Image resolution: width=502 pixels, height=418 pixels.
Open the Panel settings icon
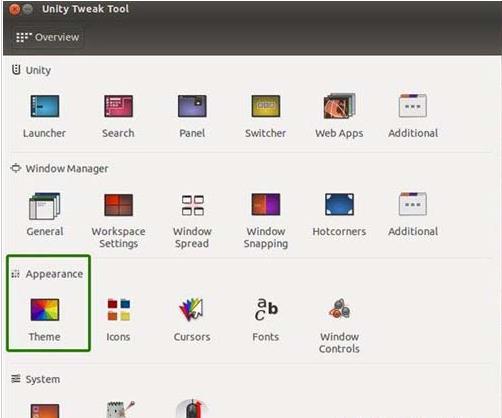point(192,106)
